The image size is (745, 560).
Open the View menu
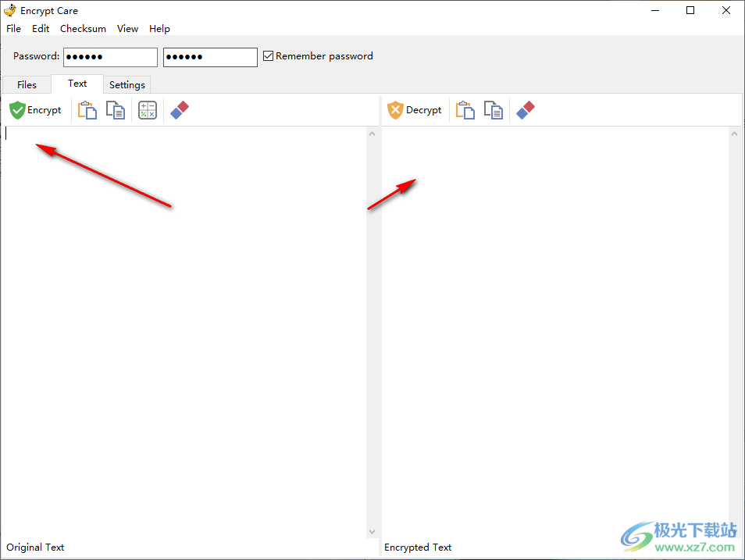[x=127, y=29]
